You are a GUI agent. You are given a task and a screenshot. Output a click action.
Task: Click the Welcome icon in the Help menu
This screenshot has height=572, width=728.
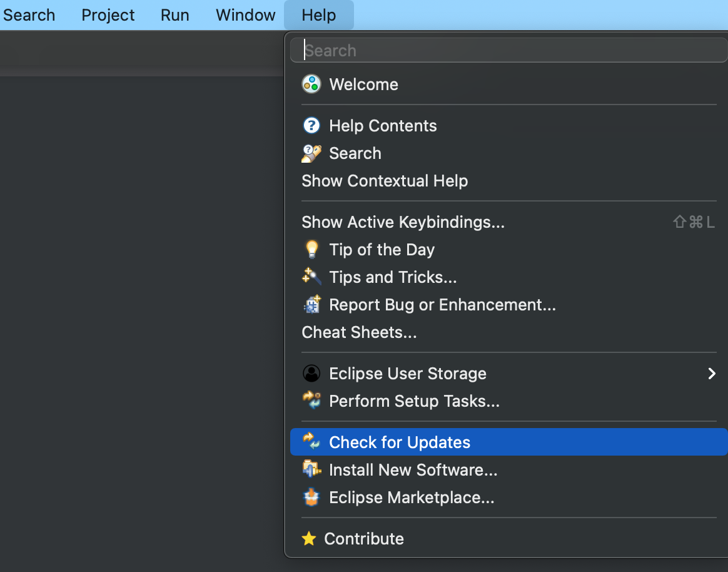pos(311,83)
